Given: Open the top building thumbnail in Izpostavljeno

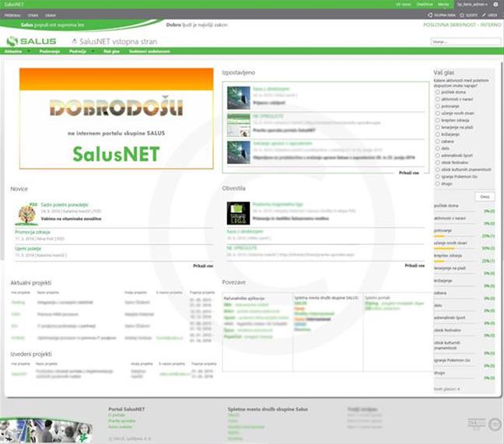Looking at the screenshot, I should point(239,98).
